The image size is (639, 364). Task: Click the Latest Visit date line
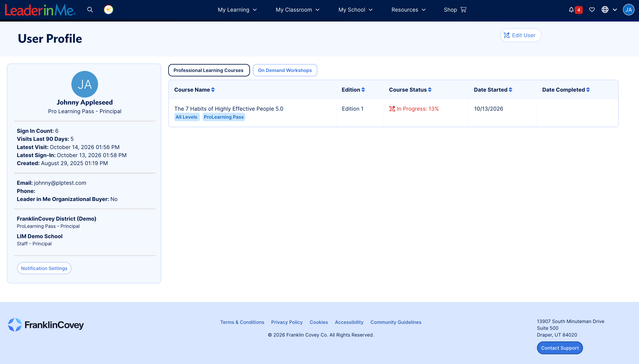[x=68, y=147]
